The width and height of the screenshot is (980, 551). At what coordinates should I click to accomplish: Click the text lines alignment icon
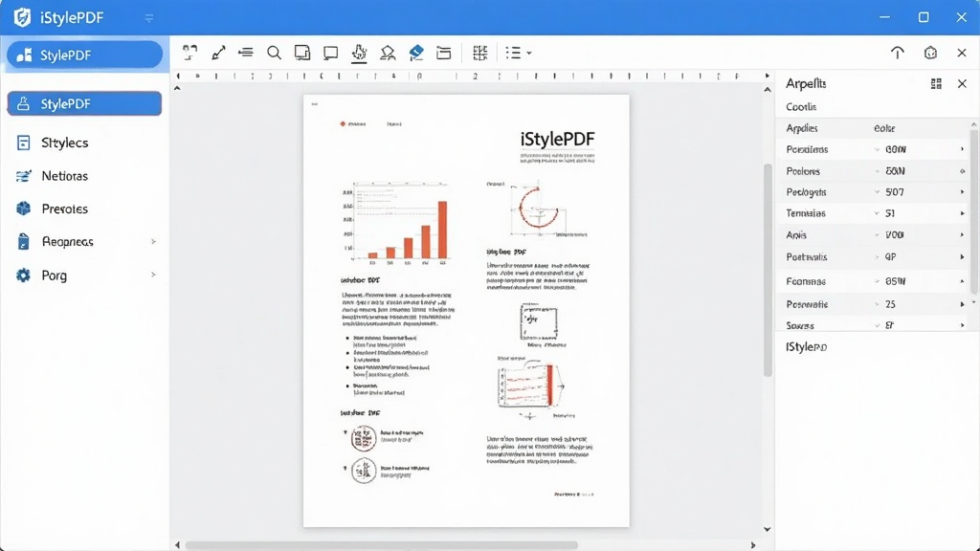pos(246,53)
